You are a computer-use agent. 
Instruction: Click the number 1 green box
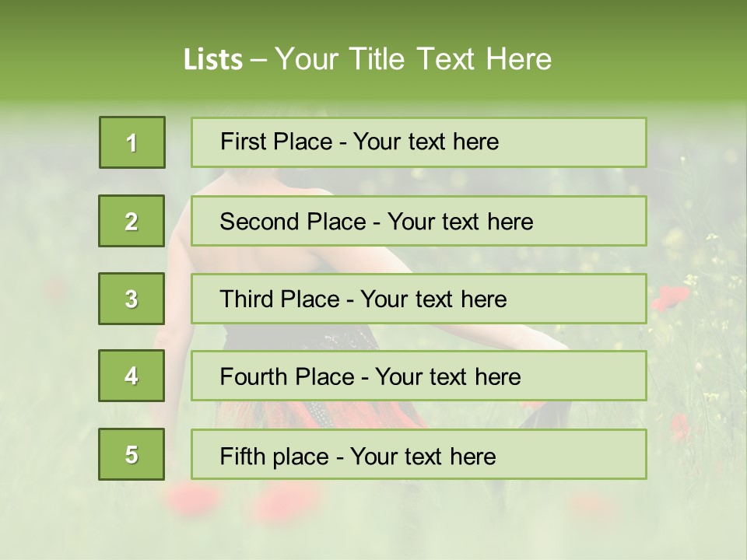(132, 142)
